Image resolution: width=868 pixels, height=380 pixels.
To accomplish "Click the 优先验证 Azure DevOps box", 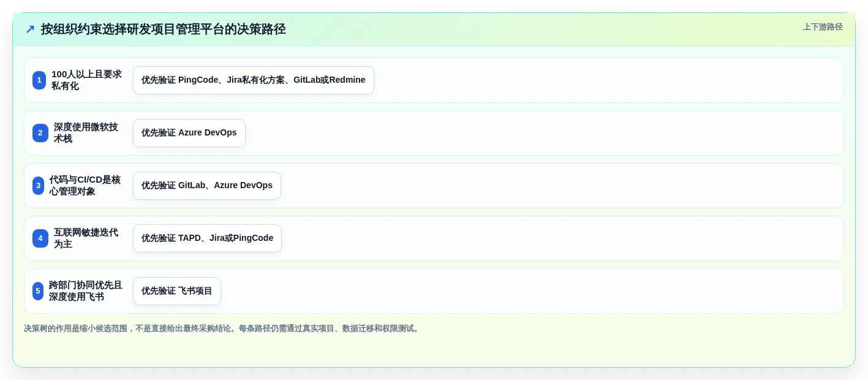I will (x=189, y=133).
